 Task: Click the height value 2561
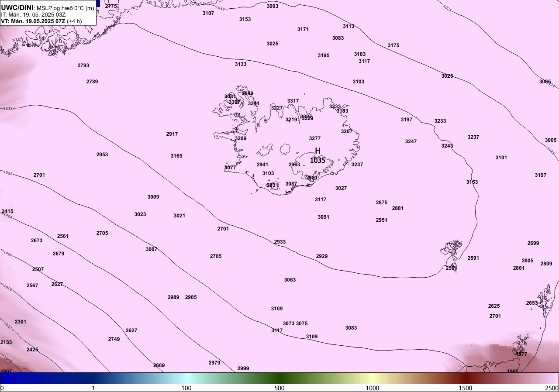pyautogui.click(x=63, y=236)
